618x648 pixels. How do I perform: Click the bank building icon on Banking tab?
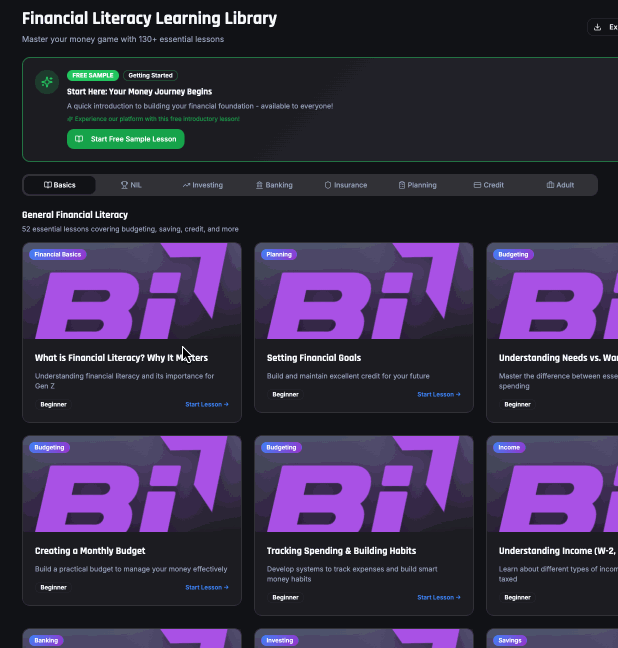[260, 185]
